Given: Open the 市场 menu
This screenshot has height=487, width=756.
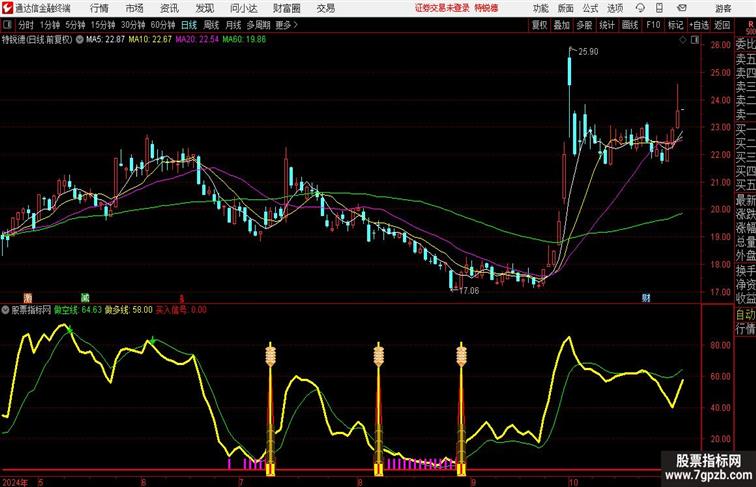Looking at the screenshot, I should tap(134, 8).
